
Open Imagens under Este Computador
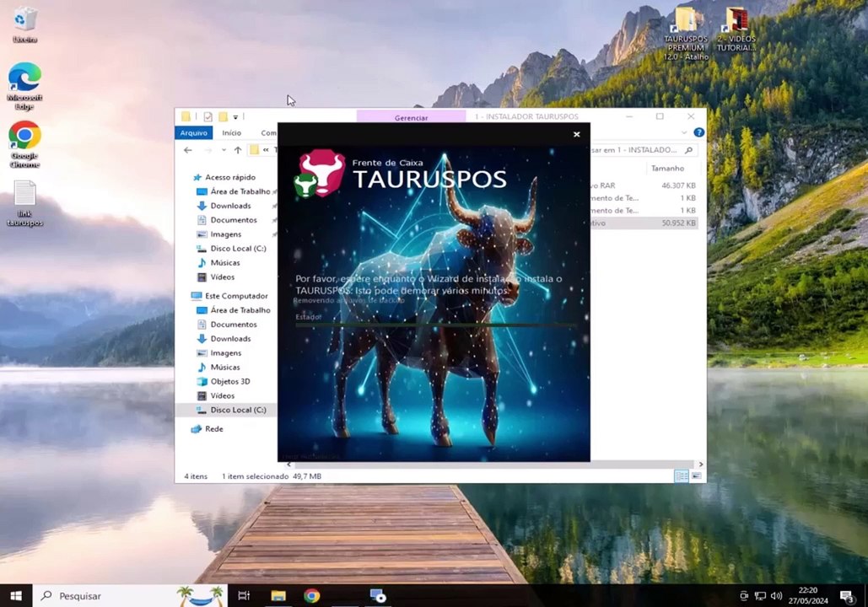pyautogui.click(x=225, y=353)
